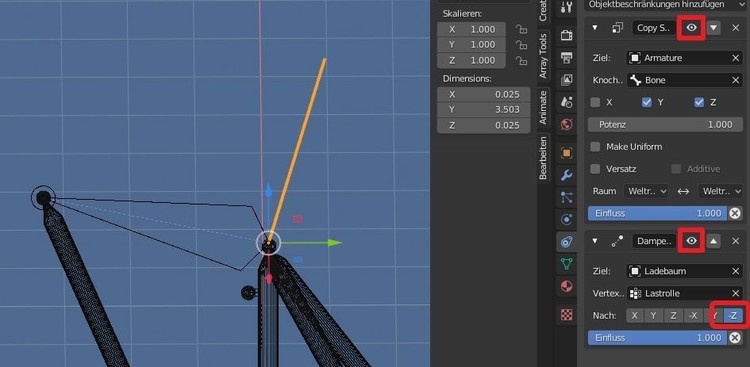Move Damped Track constraint up with arrow

[x=713, y=241]
